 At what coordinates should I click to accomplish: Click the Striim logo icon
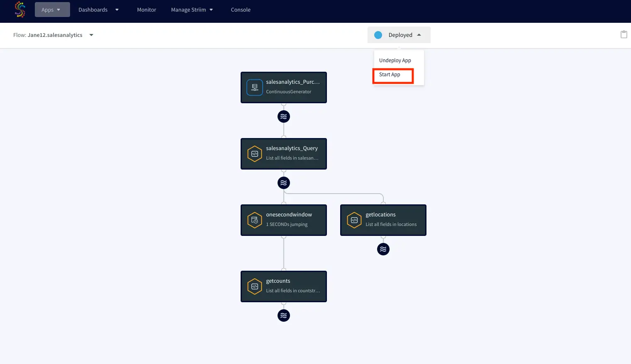pos(19,10)
